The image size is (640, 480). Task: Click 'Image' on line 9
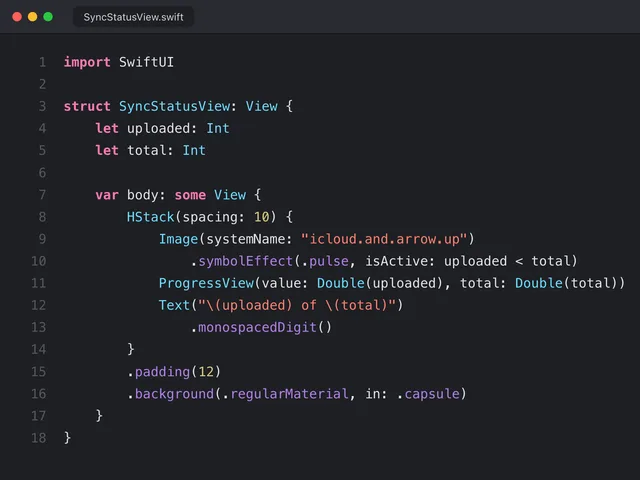178,239
